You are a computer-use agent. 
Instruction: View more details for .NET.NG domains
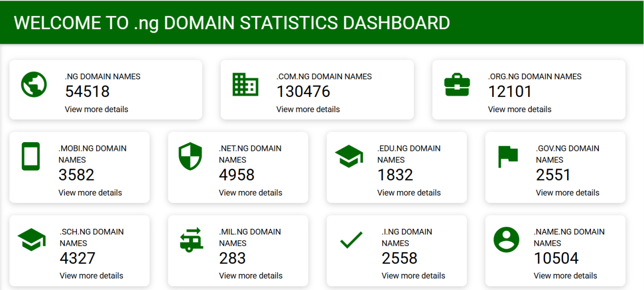[250, 193]
